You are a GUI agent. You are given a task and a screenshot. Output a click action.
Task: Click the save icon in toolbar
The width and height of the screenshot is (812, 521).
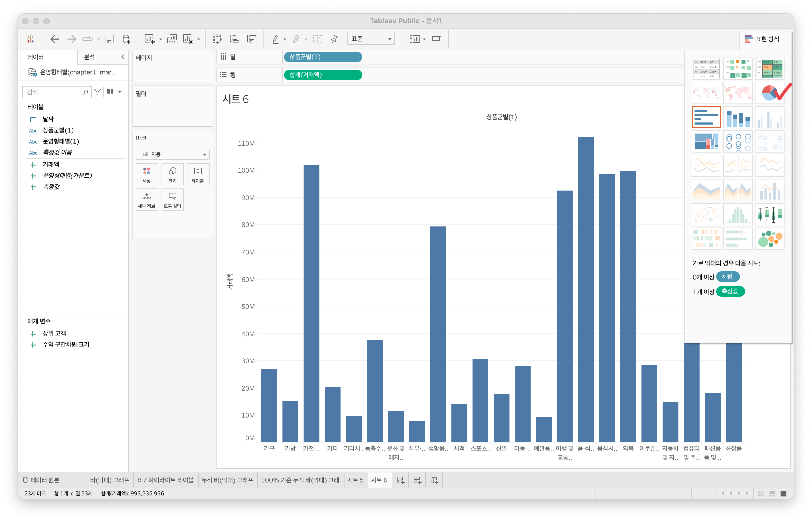click(110, 39)
